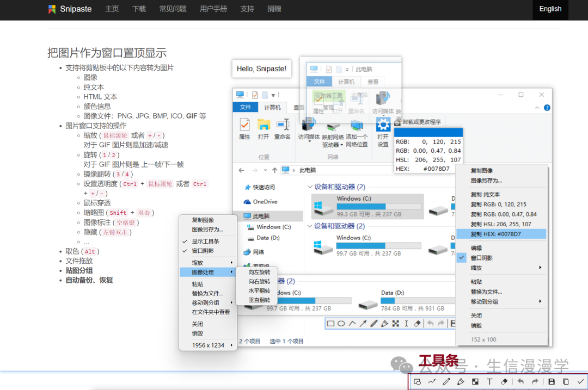Toggle 窗口阴影 below 编辑 entry
Image resolution: width=588 pixels, height=390 pixels.
(501, 258)
